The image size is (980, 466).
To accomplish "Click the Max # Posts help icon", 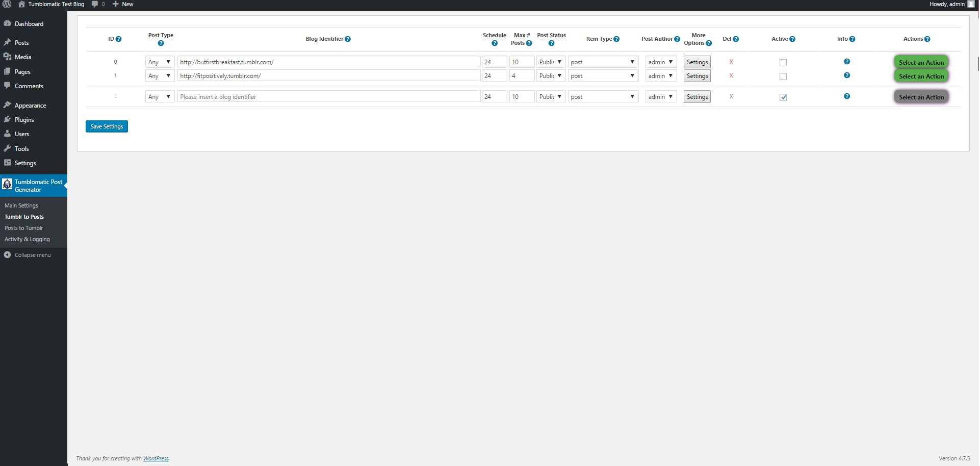I will [x=529, y=43].
